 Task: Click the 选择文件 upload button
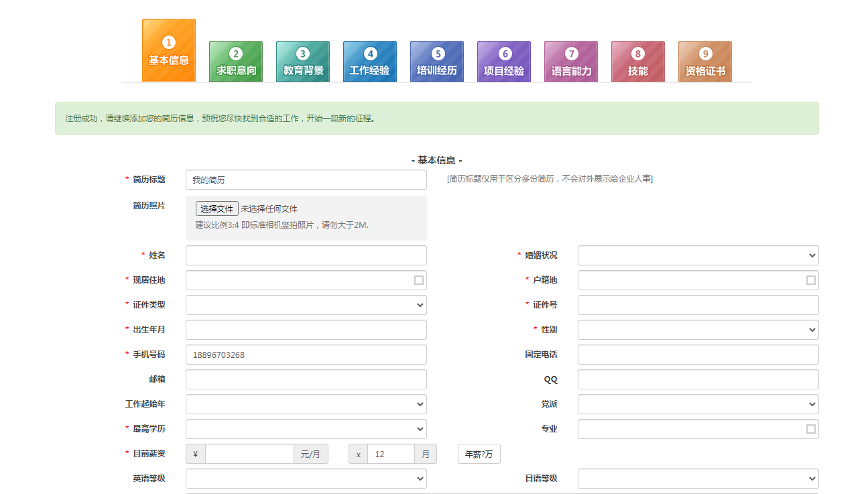216,208
